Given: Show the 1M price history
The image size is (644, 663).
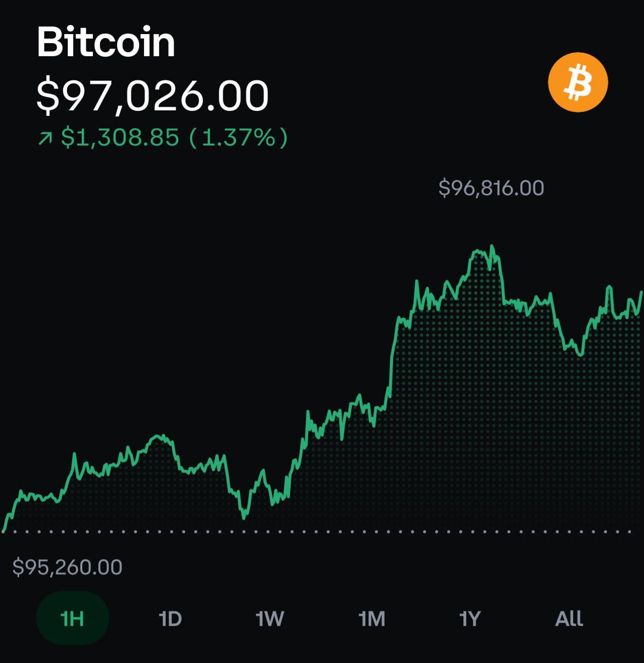Looking at the screenshot, I should click(372, 618).
